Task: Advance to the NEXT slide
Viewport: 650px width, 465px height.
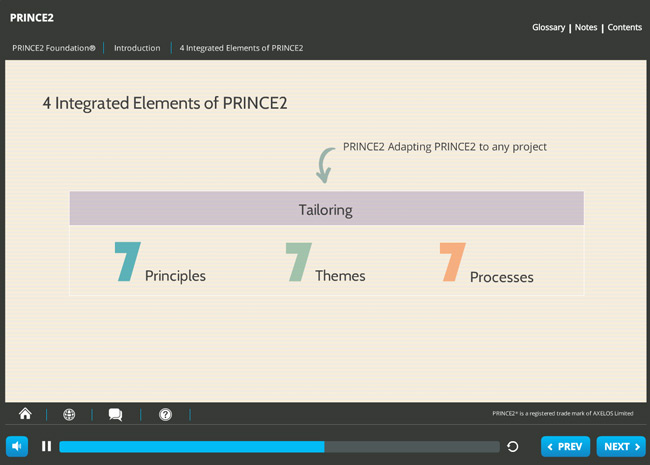Action: (621, 446)
